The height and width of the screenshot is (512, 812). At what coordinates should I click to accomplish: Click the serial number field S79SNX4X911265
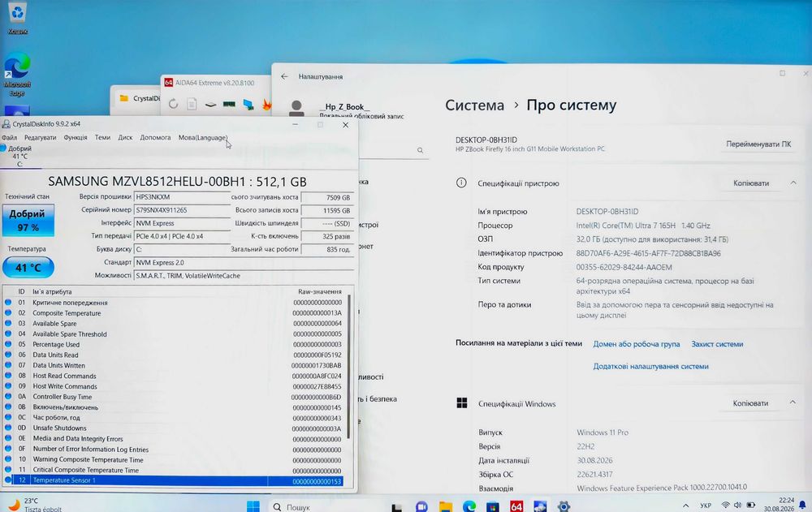(x=182, y=210)
